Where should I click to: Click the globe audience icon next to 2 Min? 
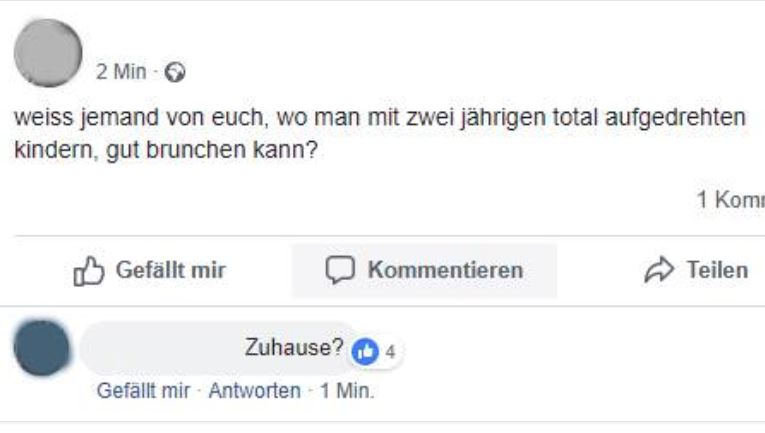178,73
